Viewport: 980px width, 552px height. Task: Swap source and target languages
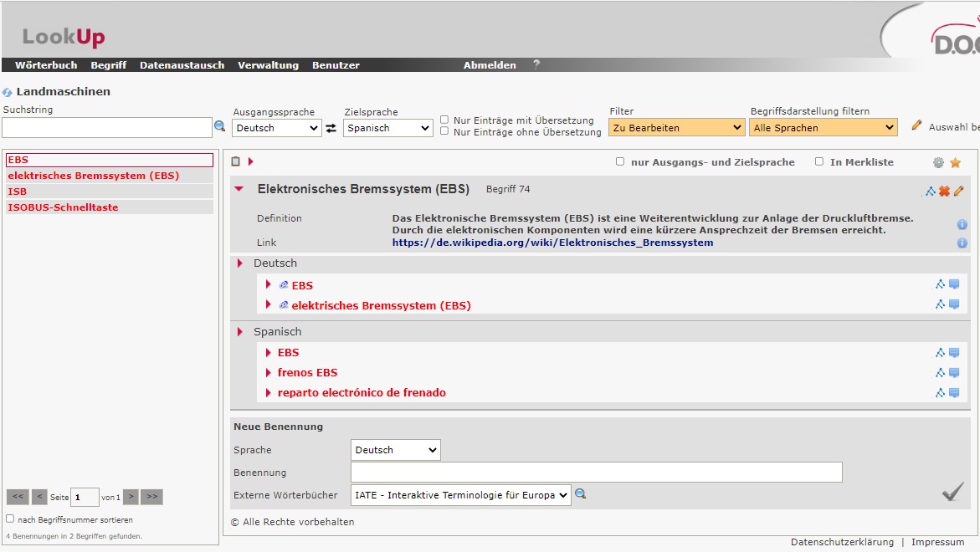pos(331,128)
